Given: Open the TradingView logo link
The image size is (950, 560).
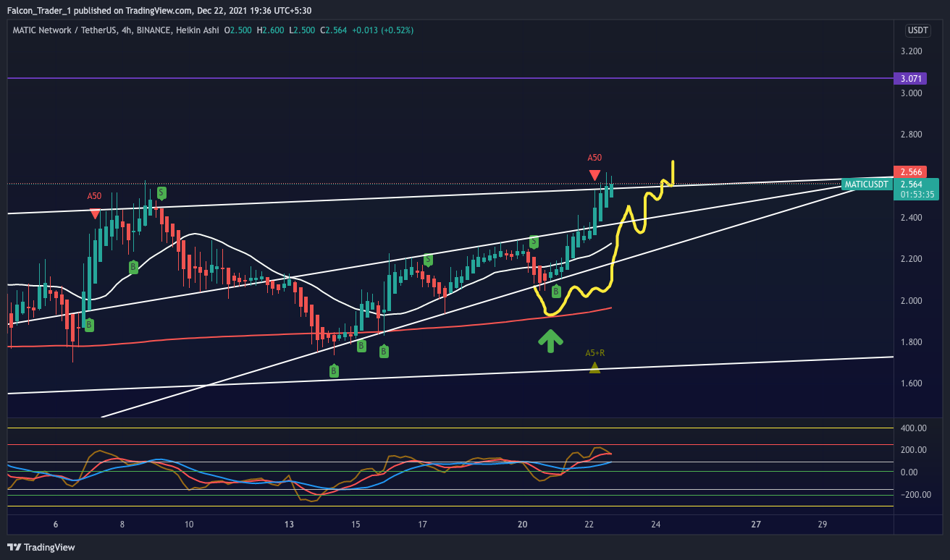Looking at the screenshot, I should (41, 547).
